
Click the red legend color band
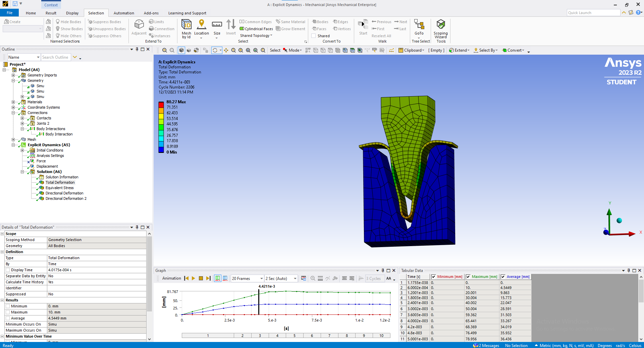pos(161,105)
